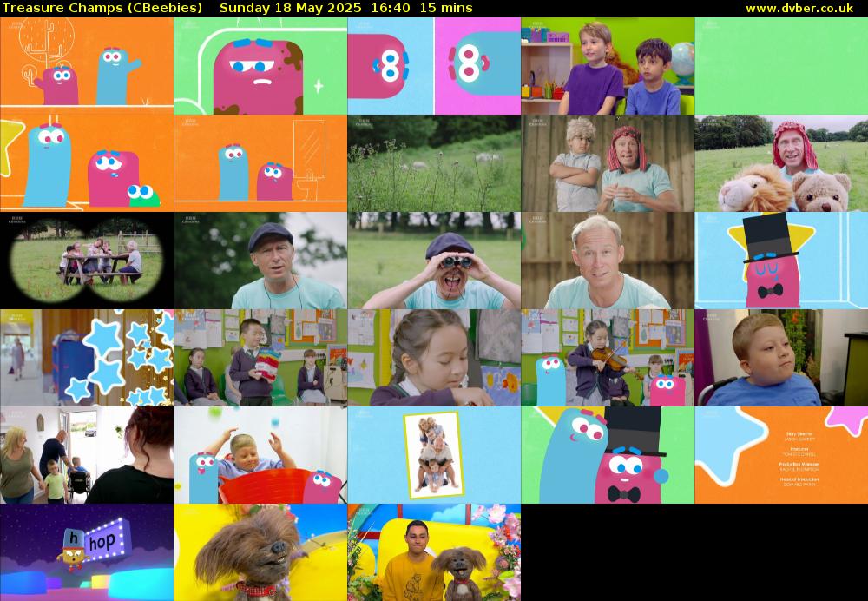Select thumbnail of man holding lion and teddy toys
This screenshot has height=601, width=868.
pos(781,163)
